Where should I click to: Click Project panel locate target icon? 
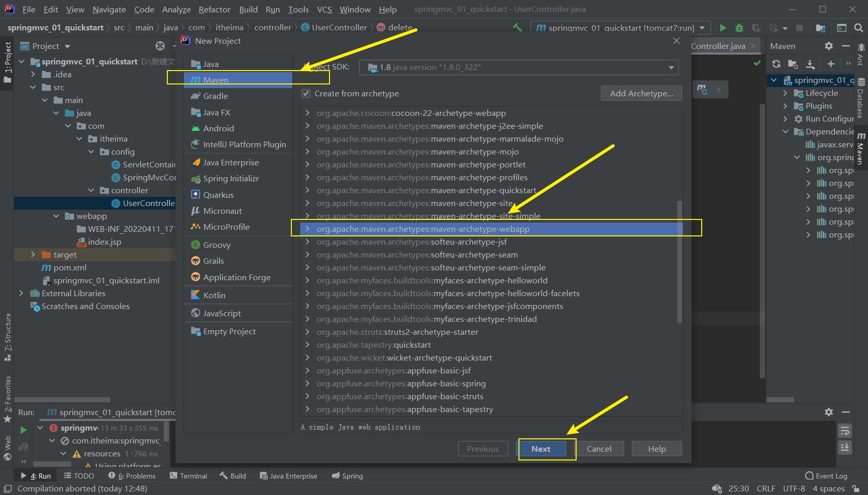[x=160, y=46]
